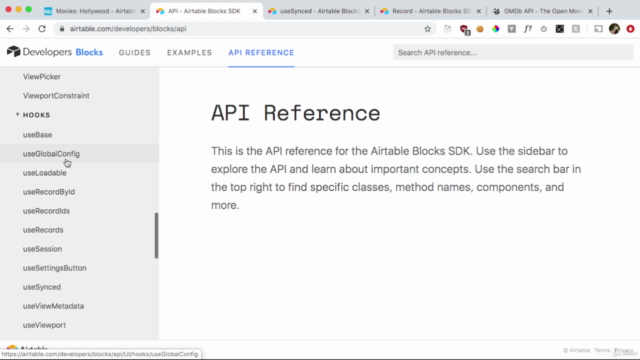
Task: Open the GUIDES navigation item
Action: pyautogui.click(x=135, y=53)
